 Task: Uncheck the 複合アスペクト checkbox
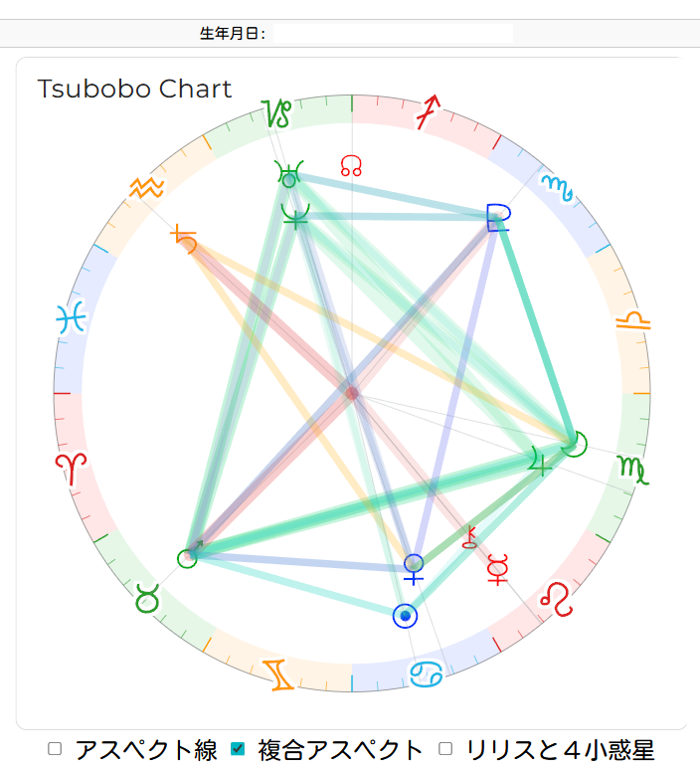237,749
